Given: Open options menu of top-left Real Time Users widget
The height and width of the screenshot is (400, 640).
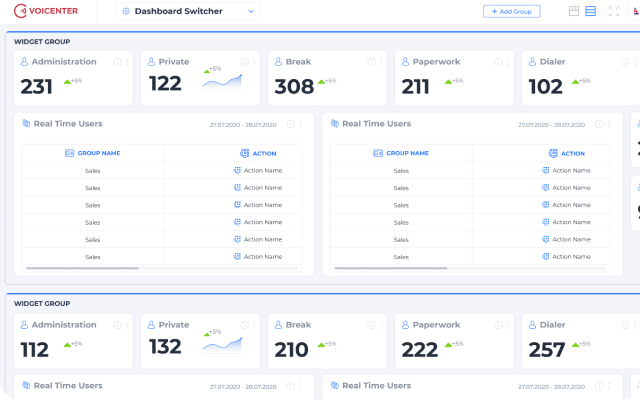Looking at the screenshot, I should (x=300, y=124).
